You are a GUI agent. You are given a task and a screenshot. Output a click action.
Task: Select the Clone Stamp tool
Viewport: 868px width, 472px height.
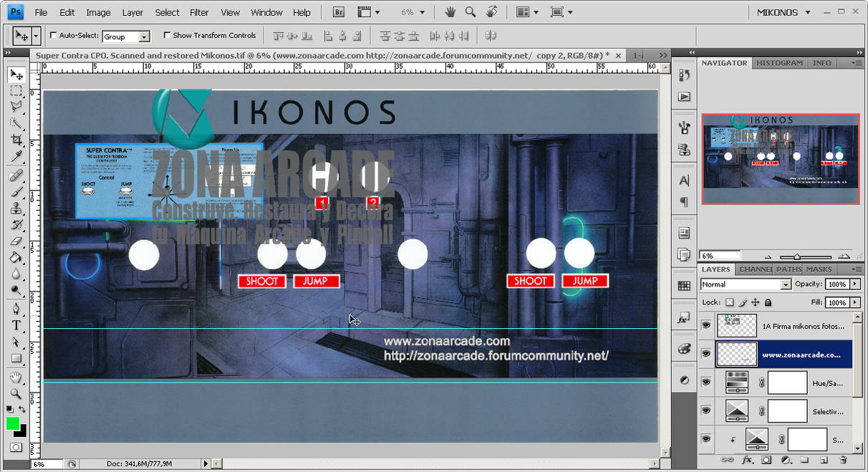coord(16,208)
